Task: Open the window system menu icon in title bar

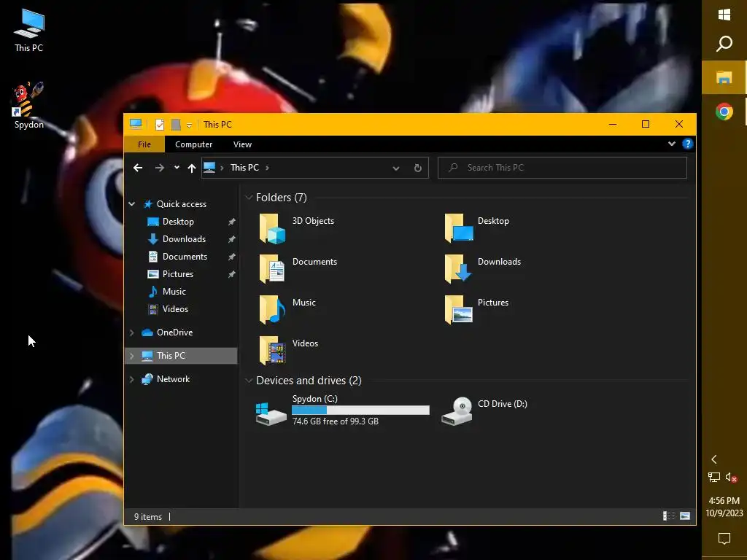Action: (x=136, y=124)
